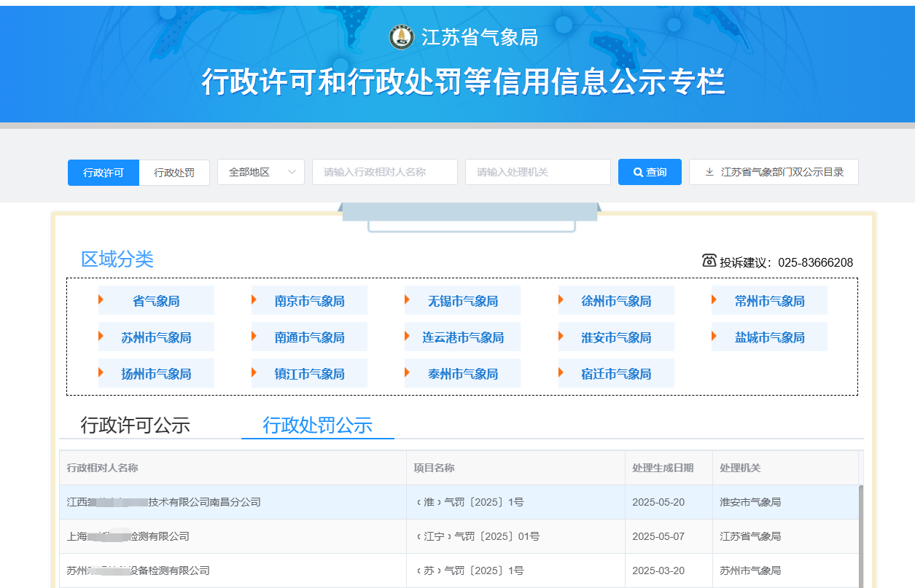The height and width of the screenshot is (588, 915).
Task: Click the orange arrow beside 省气象局
Action: point(101,300)
